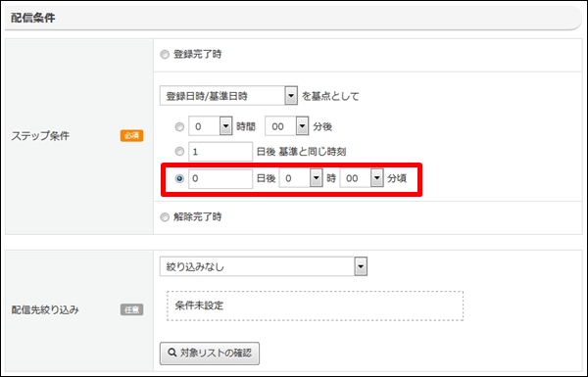Click the 条件未設定 dashed box
The height and width of the screenshot is (377, 588).
click(x=315, y=306)
